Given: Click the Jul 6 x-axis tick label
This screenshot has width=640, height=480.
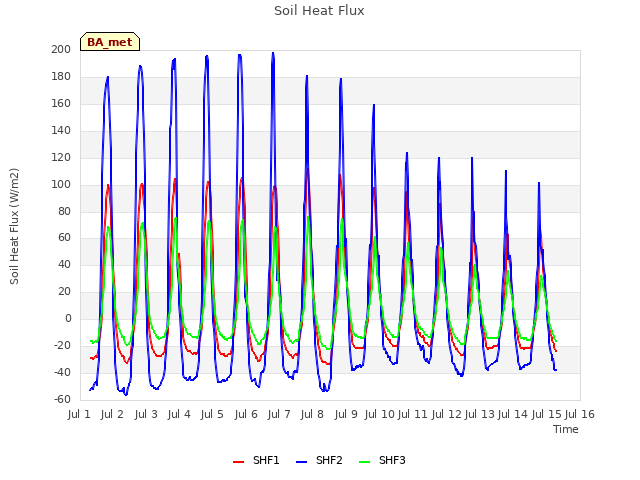Looking at the screenshot, I should click(x=246, y=414).
